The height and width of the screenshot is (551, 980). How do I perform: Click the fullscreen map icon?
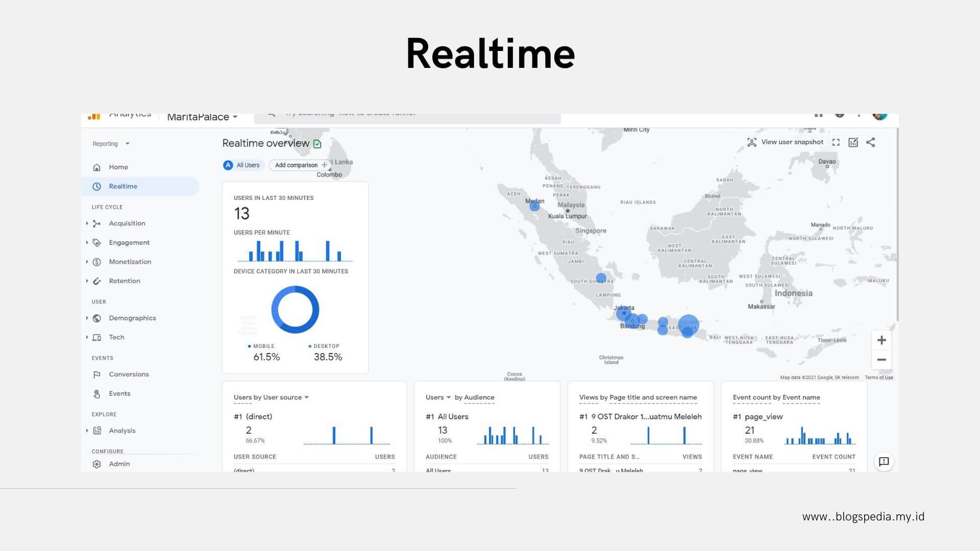click(x=836, y=142)
